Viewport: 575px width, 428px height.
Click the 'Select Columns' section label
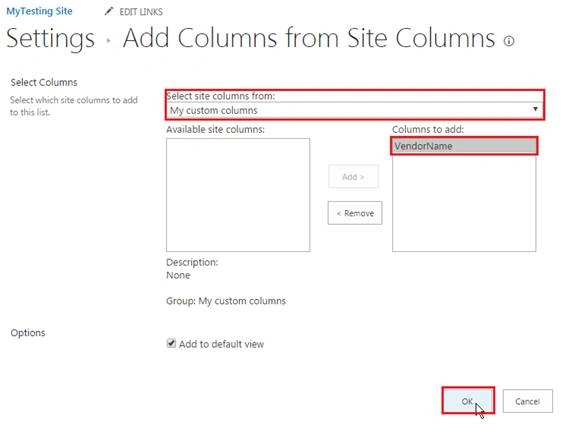click(x=44, y=83)
